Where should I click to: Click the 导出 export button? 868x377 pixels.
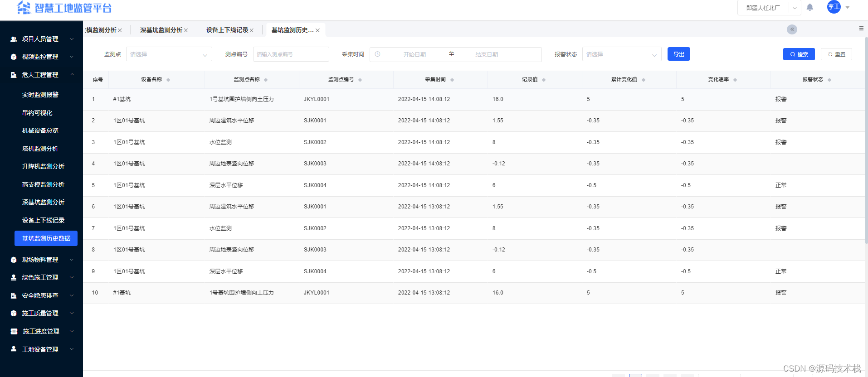pos(679,54)
